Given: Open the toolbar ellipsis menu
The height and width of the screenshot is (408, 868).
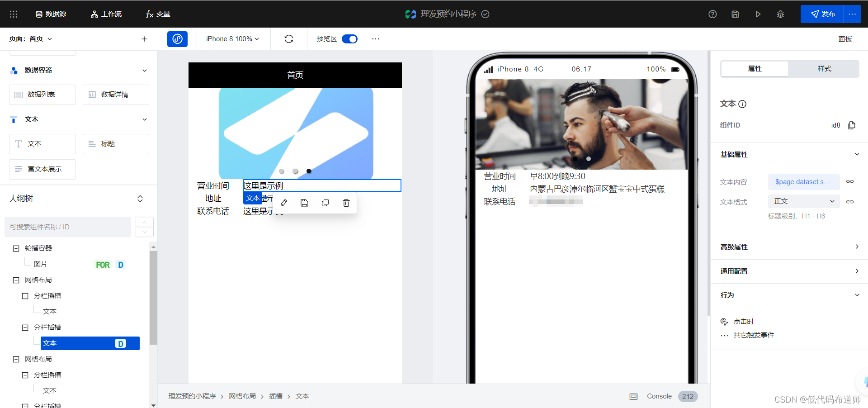Looking at the screenshot, I should (x=376, y=39).
